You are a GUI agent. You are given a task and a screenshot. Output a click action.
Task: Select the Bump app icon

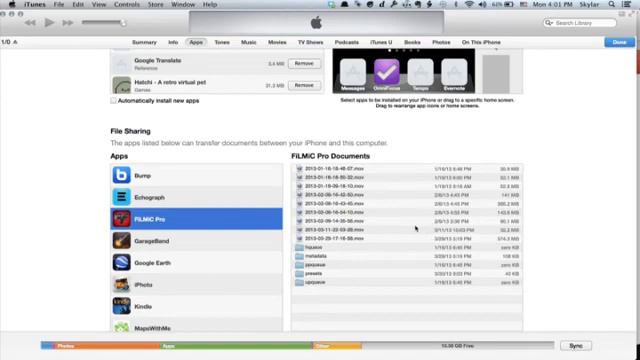pyautogui.click(x=121, y=175)
